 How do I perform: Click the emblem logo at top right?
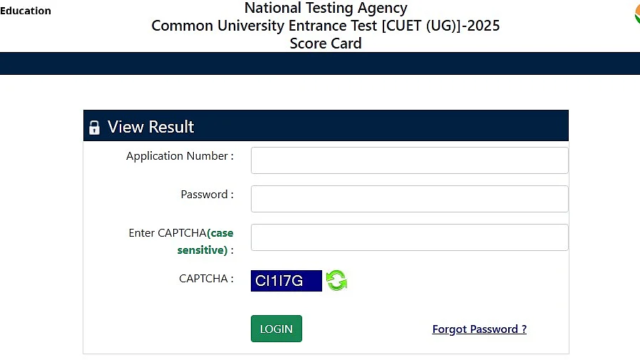(x=637, y=14)
